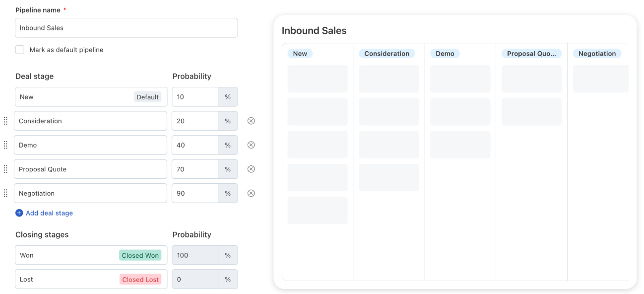Image resolution: width=644 pixels, height=294 pixels.
Task: Edit the probability value 10 for New
Action: coord(195,97)
